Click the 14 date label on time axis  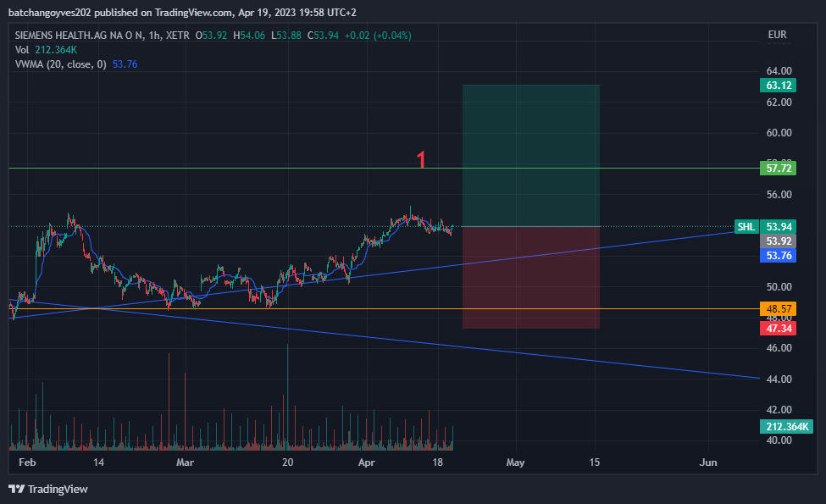[x=98, y=462]
